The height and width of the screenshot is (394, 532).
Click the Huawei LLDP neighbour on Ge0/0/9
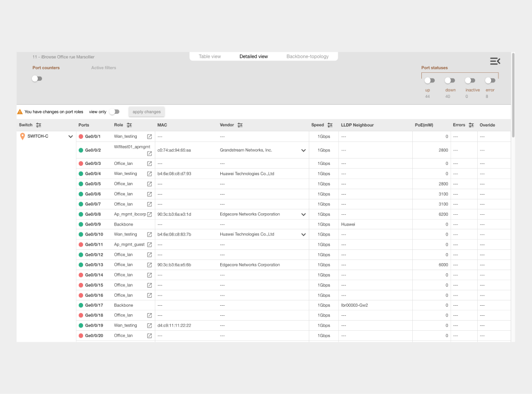tap(348, 224)
